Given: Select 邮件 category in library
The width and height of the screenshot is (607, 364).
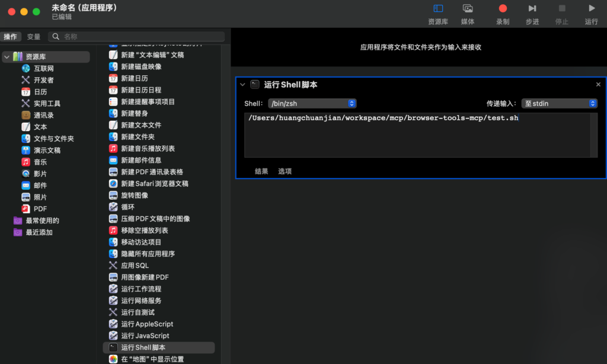Looking at the screenshot, I should pos(40,186).
